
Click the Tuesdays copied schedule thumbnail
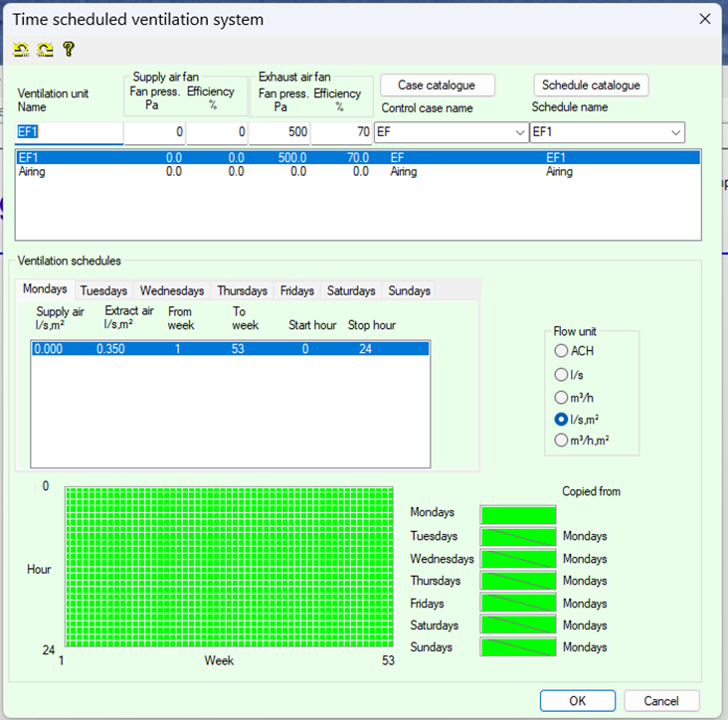pos(518,537)
